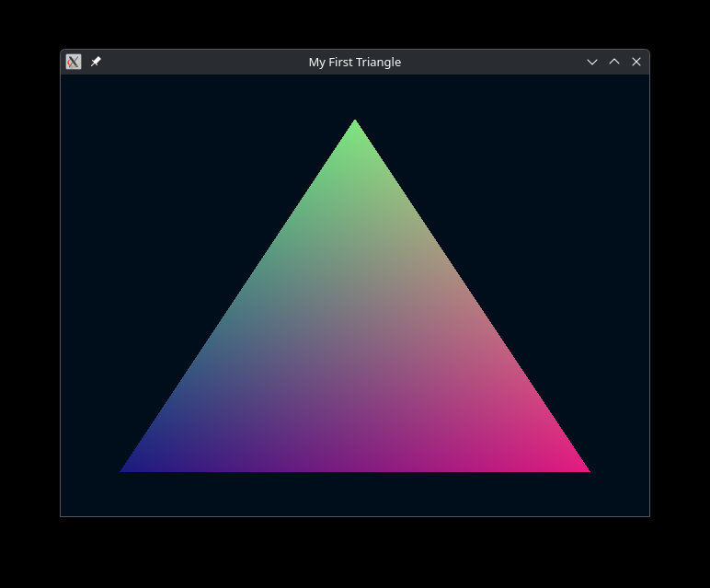
Task: Close the My First Triangle window
Action: tap(636, 62)
